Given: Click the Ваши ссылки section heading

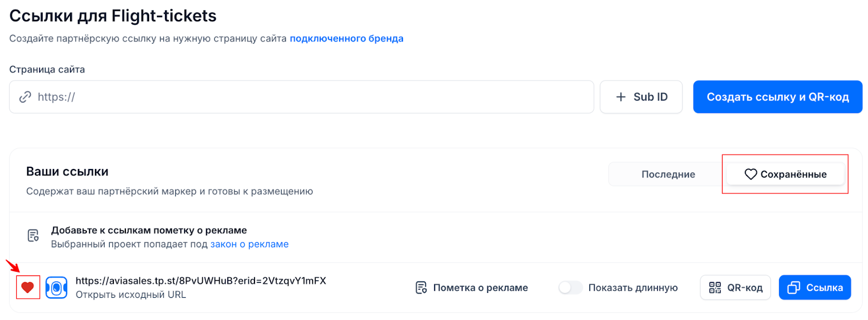Looking at the screenshot, I should (x=67, y=172).
